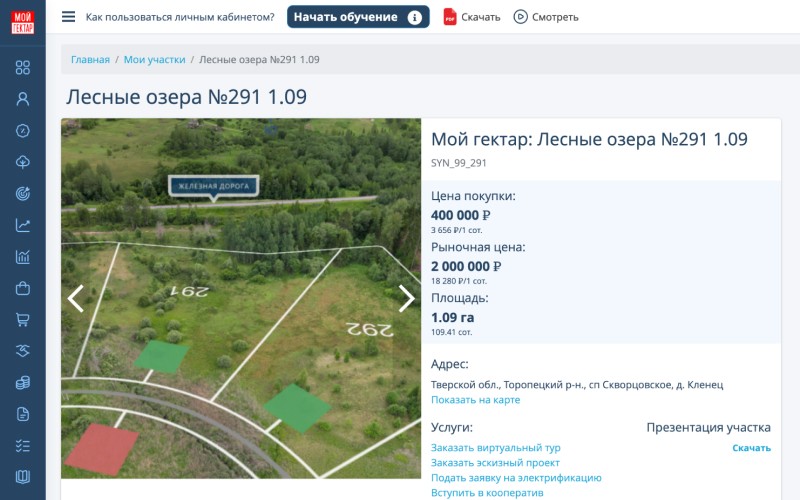
Task: Open Мои участки breadcrumb link
Action: 154,60
